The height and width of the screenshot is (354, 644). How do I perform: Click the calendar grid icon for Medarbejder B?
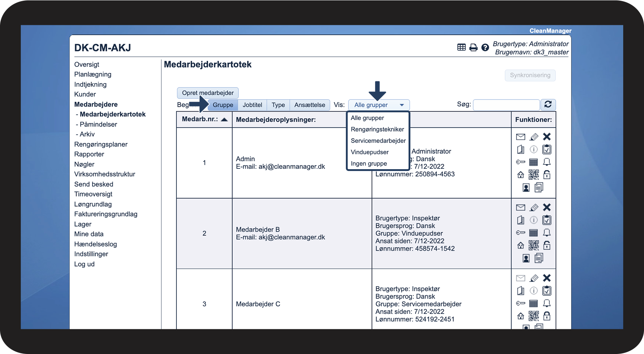pos(534,233)
